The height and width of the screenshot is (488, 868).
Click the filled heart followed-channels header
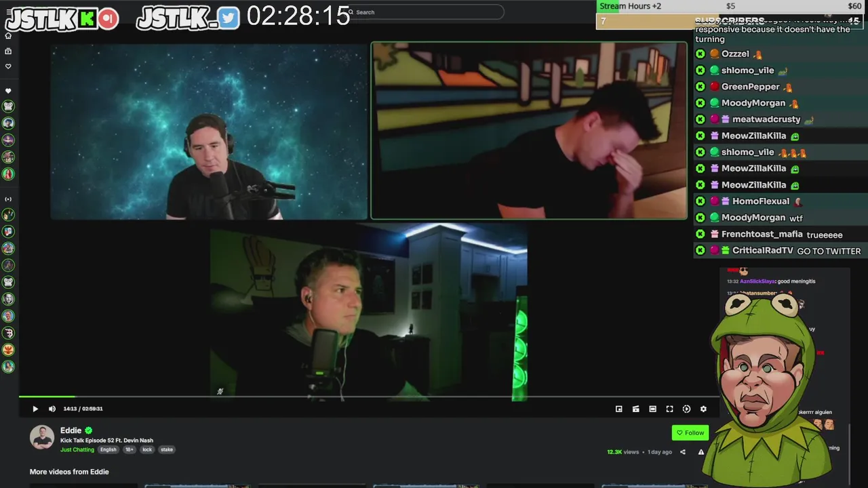point(8,91)
